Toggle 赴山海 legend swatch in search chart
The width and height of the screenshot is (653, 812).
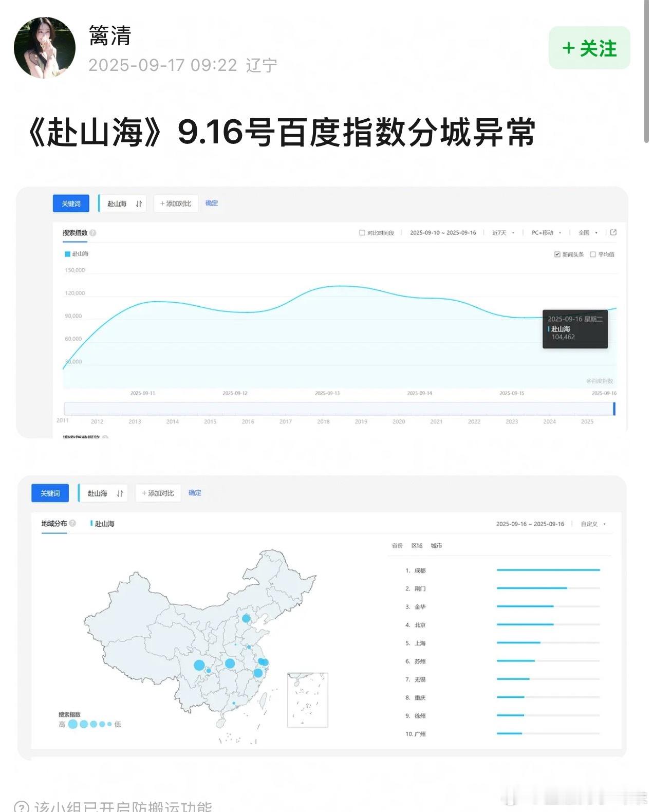tap(67, 254)
